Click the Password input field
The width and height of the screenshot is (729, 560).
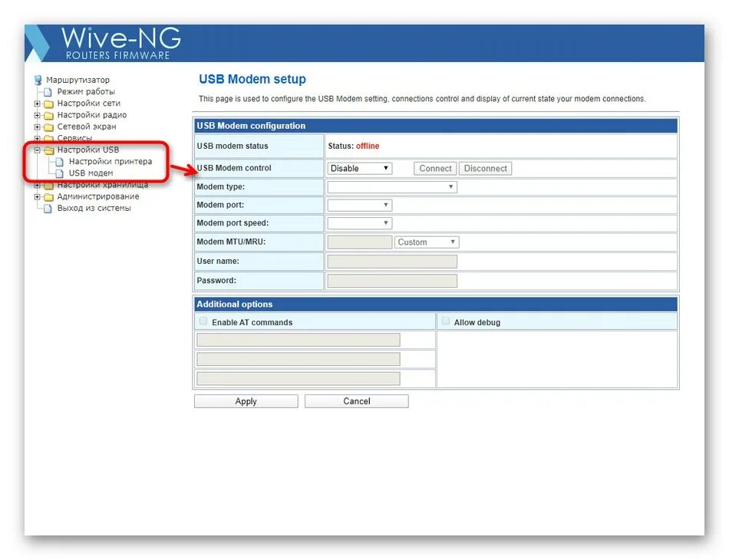tap(392, 281)
